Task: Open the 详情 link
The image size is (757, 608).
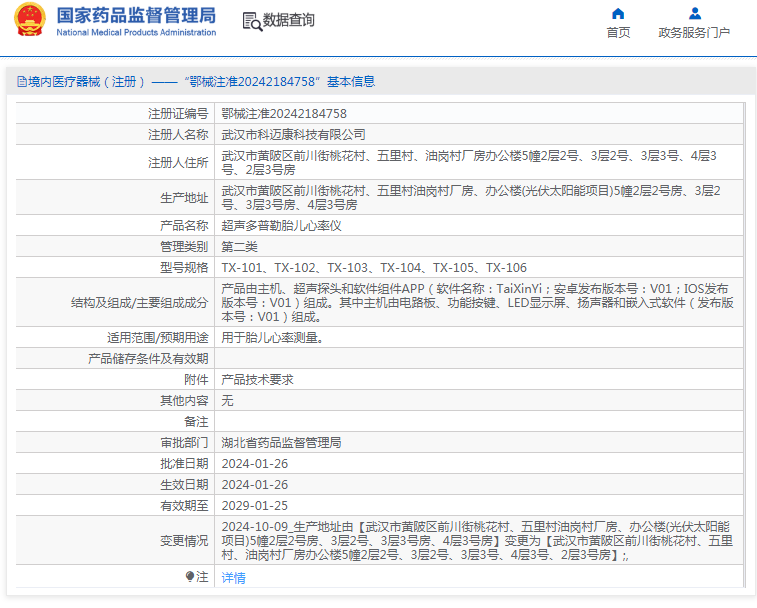Action: click(234, 578)
